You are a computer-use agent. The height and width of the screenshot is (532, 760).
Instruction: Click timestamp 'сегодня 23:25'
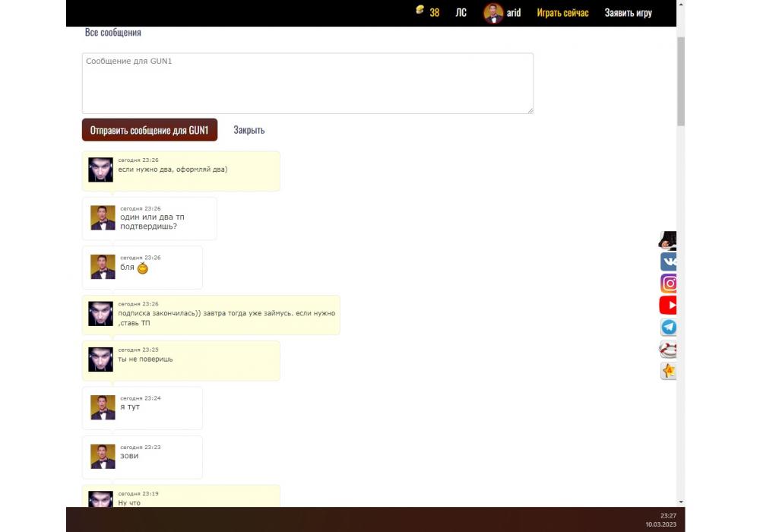point(138,350)
